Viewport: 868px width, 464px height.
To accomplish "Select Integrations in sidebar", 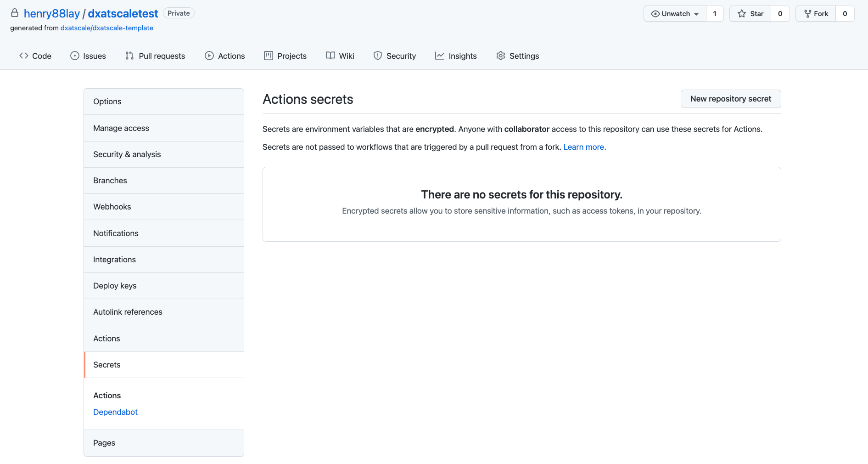I will (x=164, y=260).
